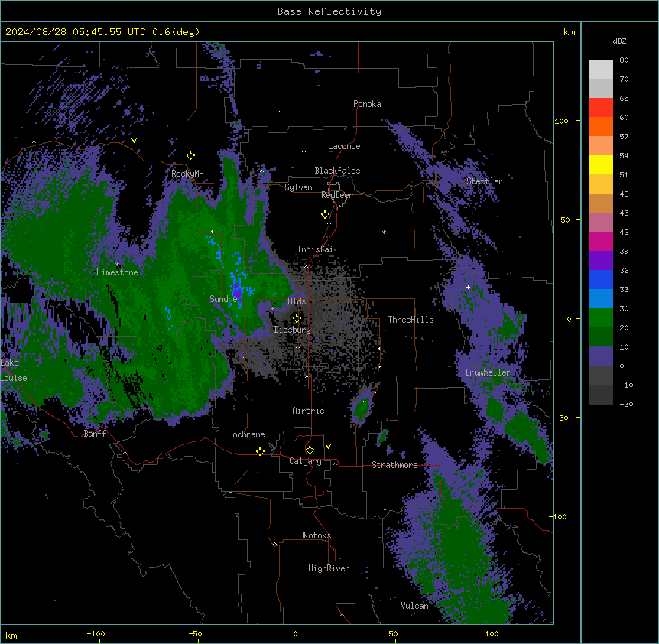Pick the dark green 10-20 dBZ legend swatch
This screenshot has width=659, height=644.
pos(601,337)
